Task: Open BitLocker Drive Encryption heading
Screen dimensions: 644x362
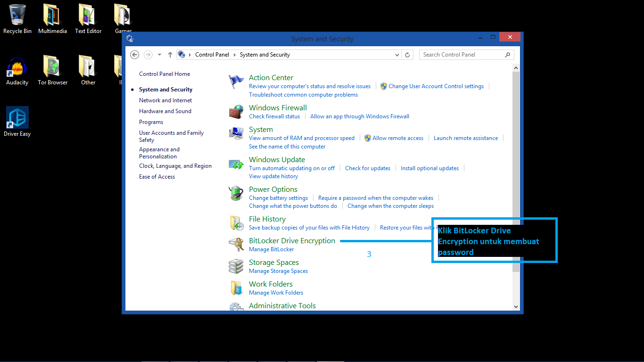Action: 292,241
